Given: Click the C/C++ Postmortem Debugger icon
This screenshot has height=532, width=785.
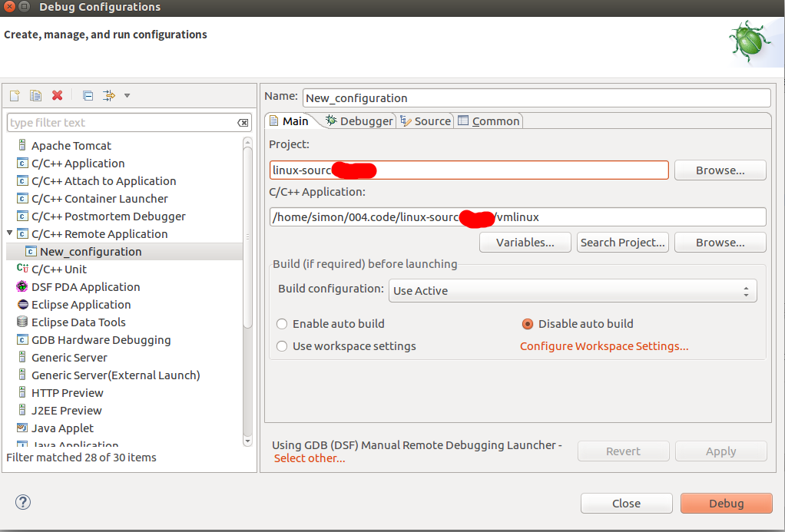Looking at the screenshot, I should click(22, 216).
